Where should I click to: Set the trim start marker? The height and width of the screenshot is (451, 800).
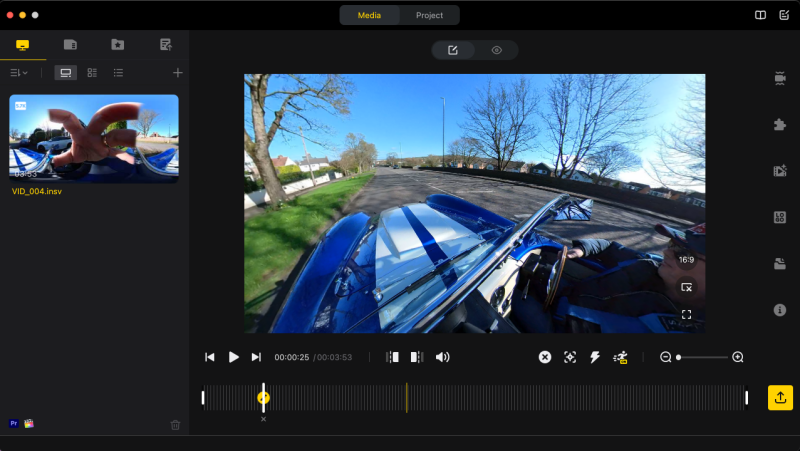point(392,357)
